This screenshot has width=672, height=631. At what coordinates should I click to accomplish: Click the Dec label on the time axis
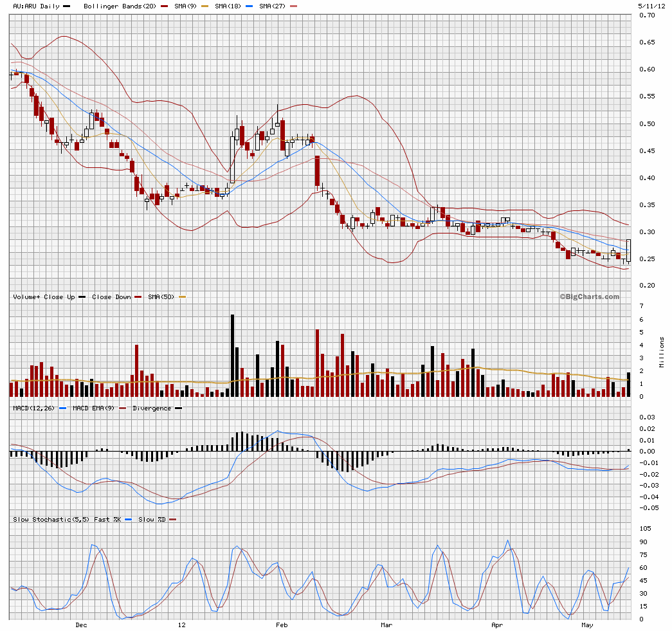pos(81,625)
